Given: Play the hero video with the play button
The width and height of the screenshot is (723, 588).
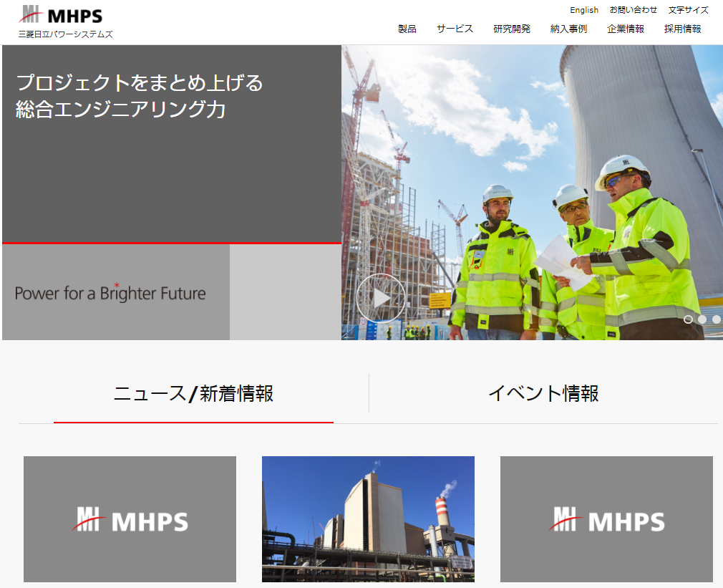Looking at the screenshot, I should [381, 298].
